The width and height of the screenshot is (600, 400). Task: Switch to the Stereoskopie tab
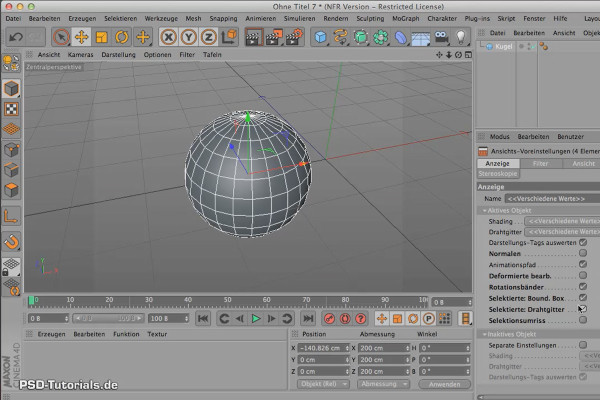tap(498, 174)
